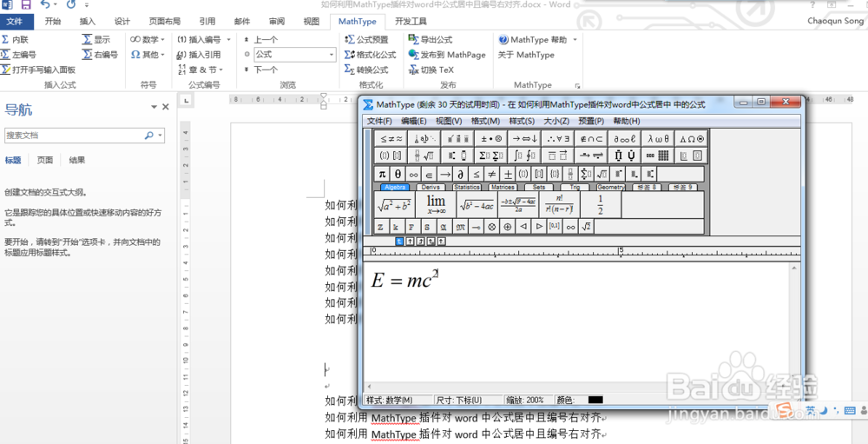Close the navigation pane
The image size is (868, 444).
coord(165,107)
